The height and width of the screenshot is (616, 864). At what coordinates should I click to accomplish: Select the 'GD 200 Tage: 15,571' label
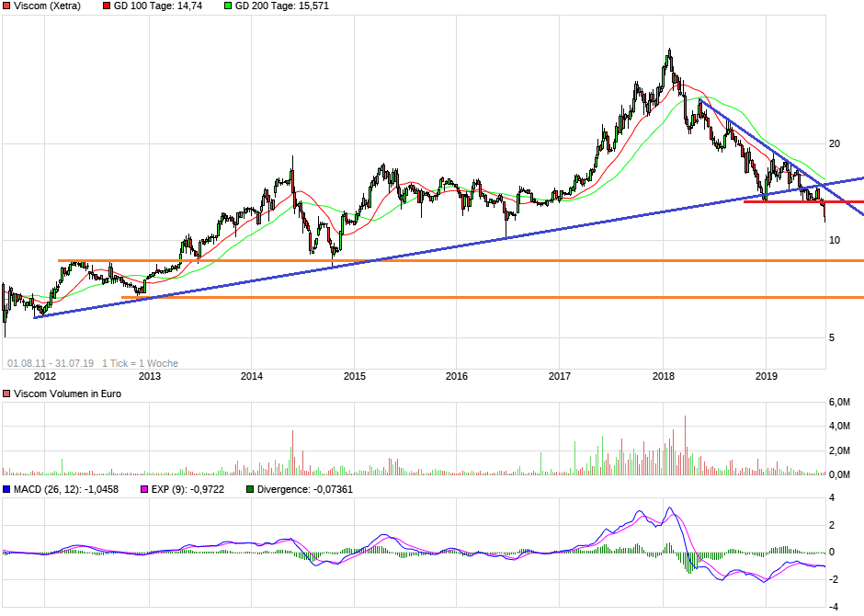tap(282, 6)
